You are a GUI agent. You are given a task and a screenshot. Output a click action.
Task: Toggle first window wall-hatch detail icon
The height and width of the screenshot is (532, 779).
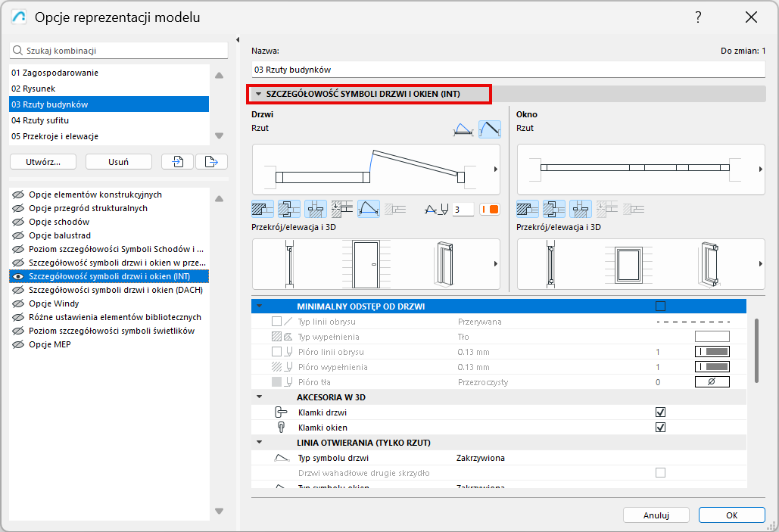(528, 209)
